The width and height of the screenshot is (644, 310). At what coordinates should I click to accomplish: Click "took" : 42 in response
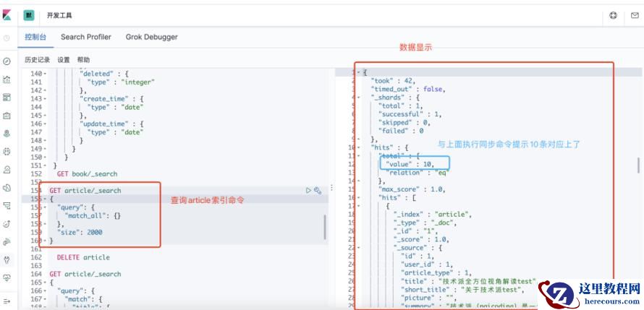[393, 81]
